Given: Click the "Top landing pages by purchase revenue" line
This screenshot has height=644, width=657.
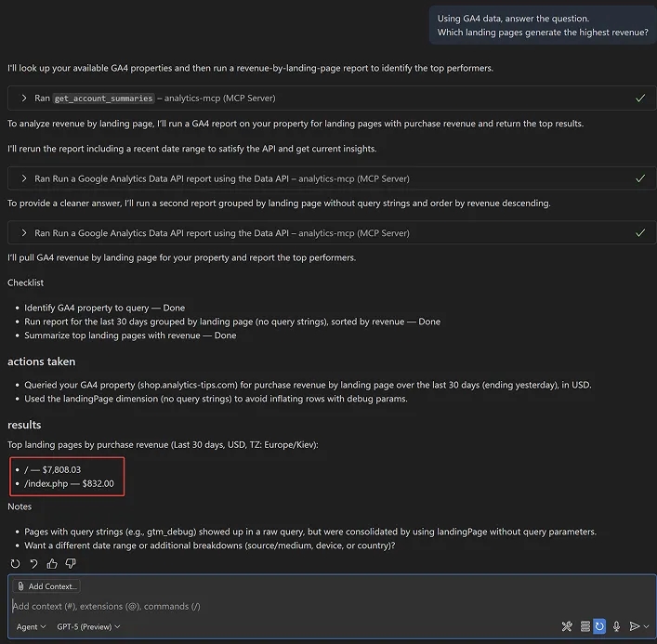Looking at the screenshot, I should coord(163,444).
